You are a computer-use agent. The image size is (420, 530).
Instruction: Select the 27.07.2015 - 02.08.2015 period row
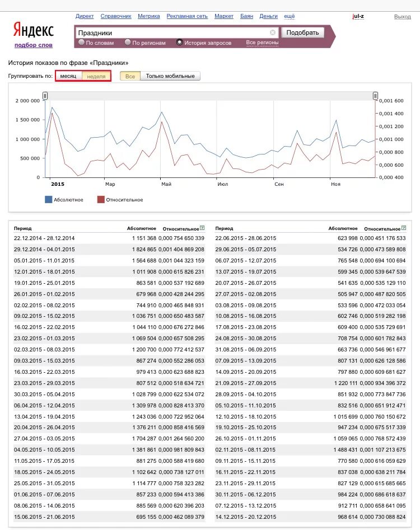[x=310, y=294]
